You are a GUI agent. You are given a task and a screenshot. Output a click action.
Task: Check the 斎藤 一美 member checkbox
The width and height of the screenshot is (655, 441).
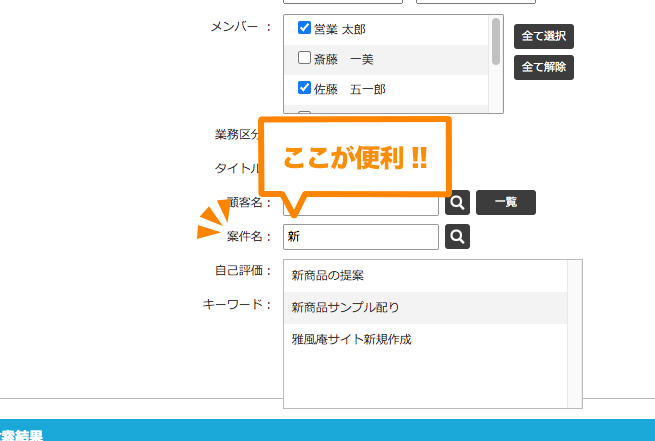(304, 58)
